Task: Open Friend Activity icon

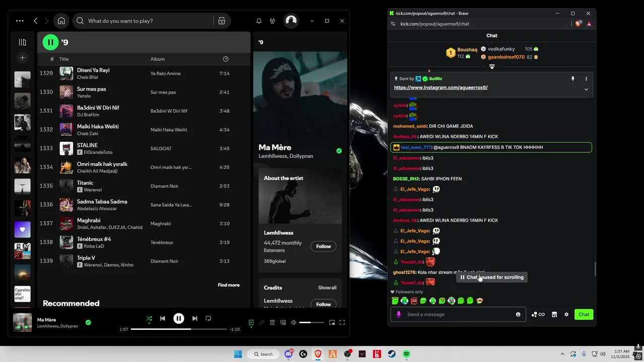Action: click(x=272, y=21)
